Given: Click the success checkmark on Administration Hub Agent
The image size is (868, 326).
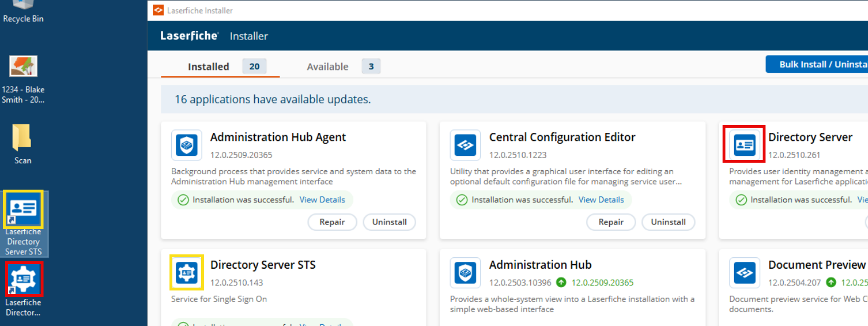Looking at the screenshot, I should 183,200.
